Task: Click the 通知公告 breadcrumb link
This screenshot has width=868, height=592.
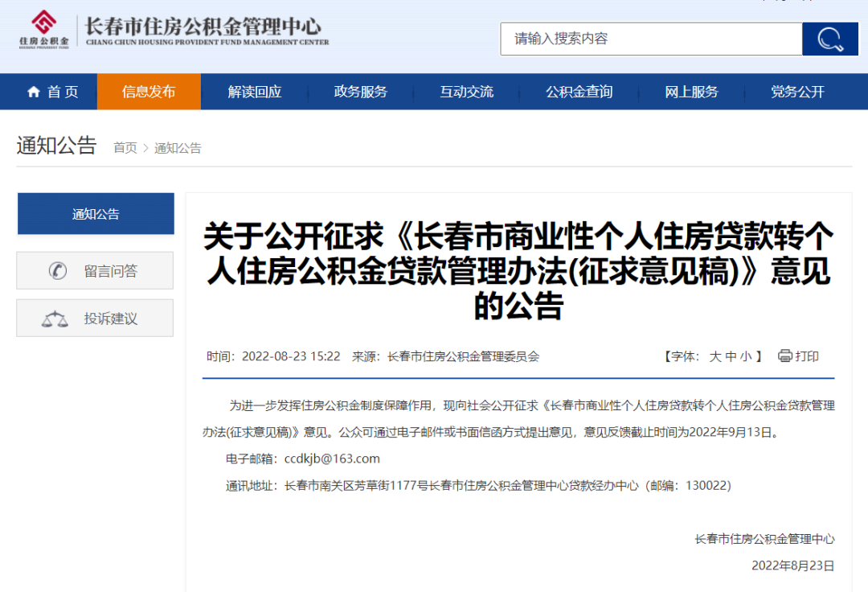Action: (x=178, y=148)
